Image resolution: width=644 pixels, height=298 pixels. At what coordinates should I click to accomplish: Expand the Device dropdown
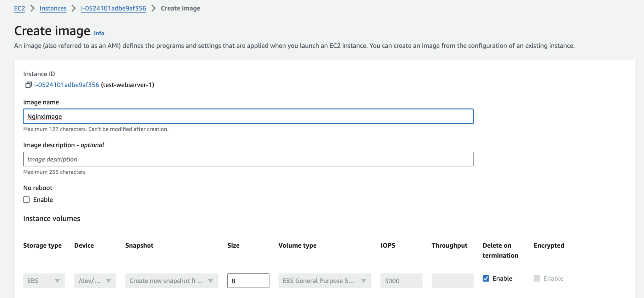95,280
